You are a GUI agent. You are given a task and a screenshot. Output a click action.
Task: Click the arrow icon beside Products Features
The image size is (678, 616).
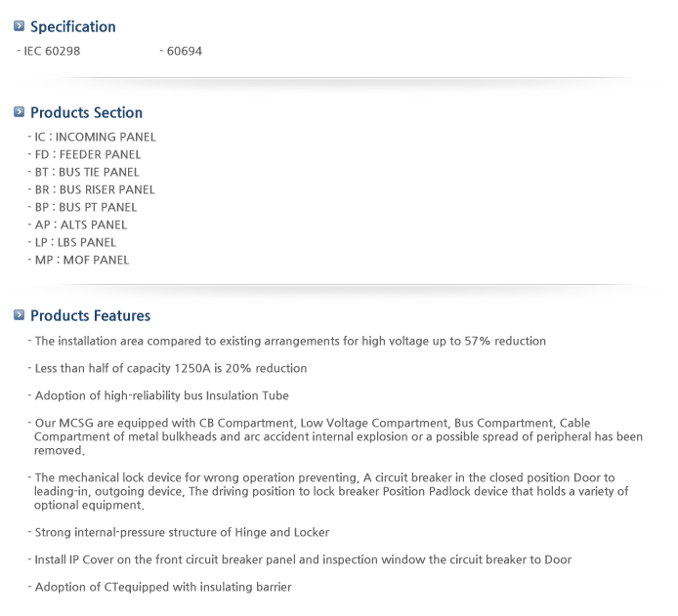point(19,315)
